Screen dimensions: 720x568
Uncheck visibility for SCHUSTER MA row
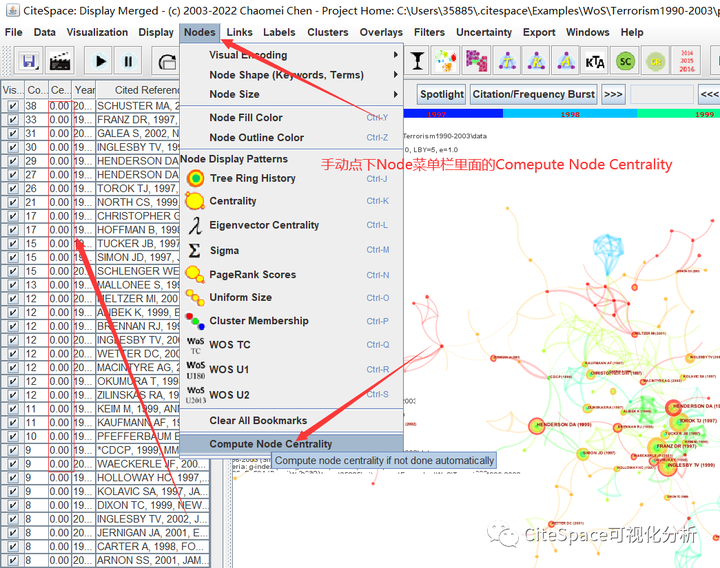[x=12, y=106]
